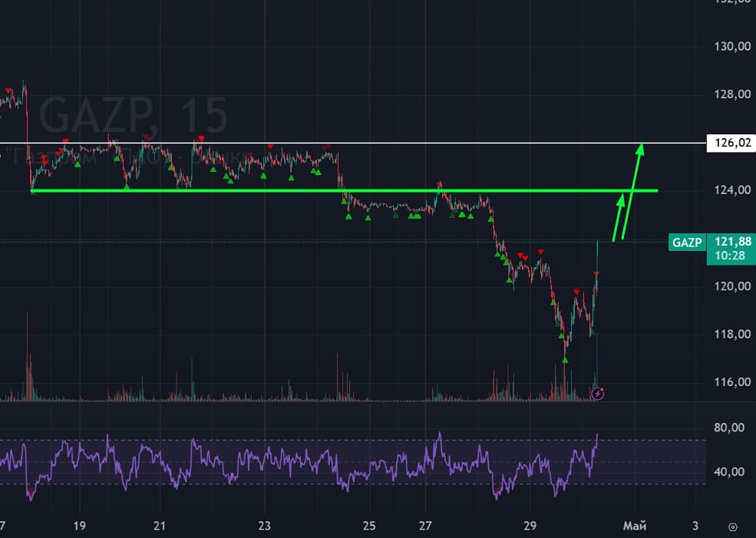
Task: Open chart settings gear by time axis
Action: click(x=733, y=527)
